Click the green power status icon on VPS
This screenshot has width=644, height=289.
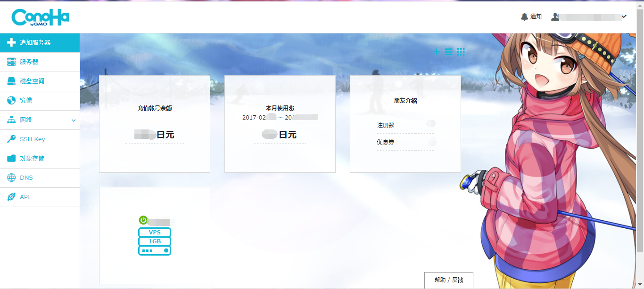coord(143,220)
